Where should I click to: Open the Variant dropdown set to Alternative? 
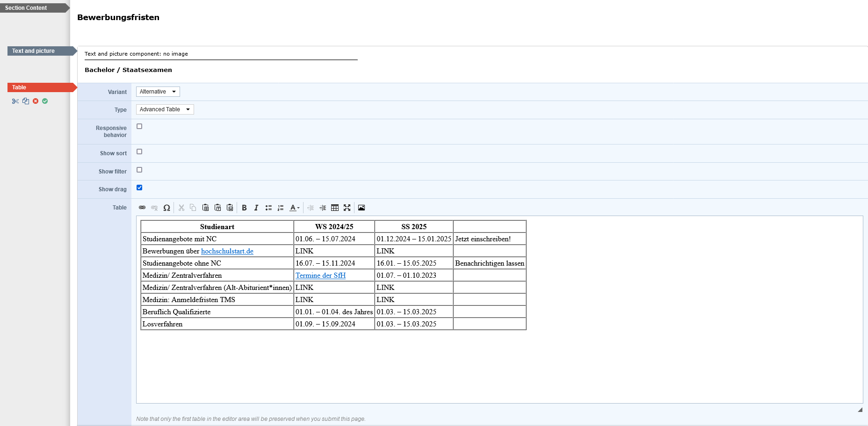158,92
